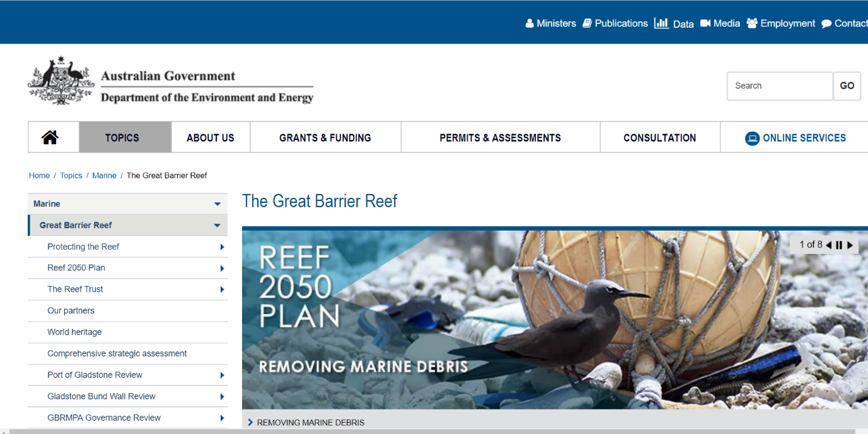Click the '1 of 8' slide counter
Screen dimensions: 868x434
point(811,244)
